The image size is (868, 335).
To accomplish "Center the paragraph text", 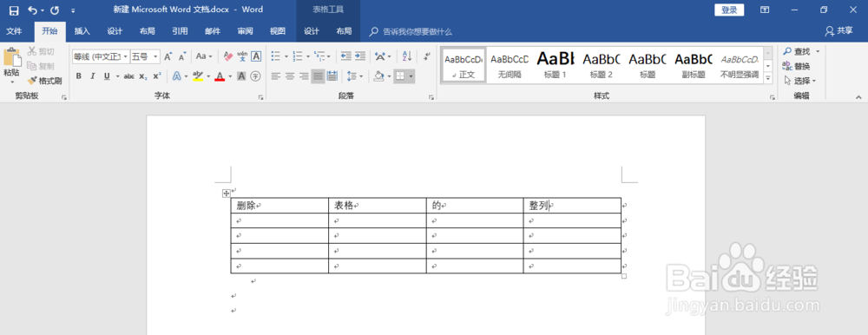I will point(290,76).
